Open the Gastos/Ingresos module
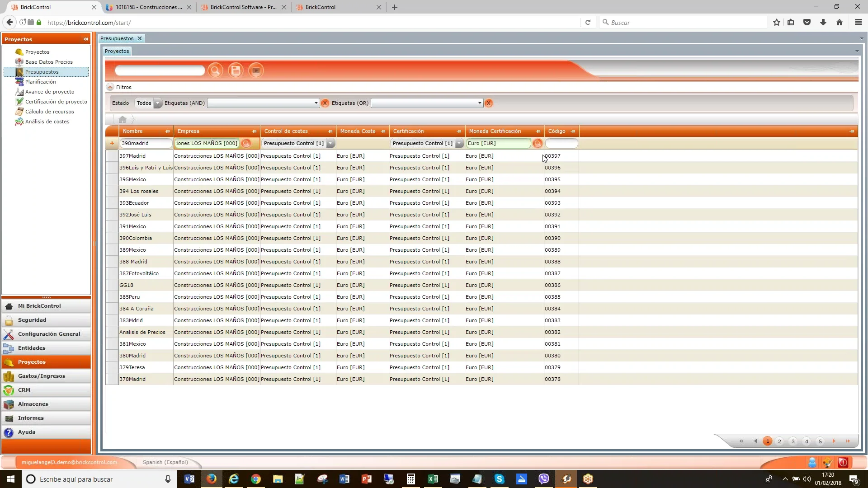The height and width of the screenshot is (488, 868). coord(42,376)
